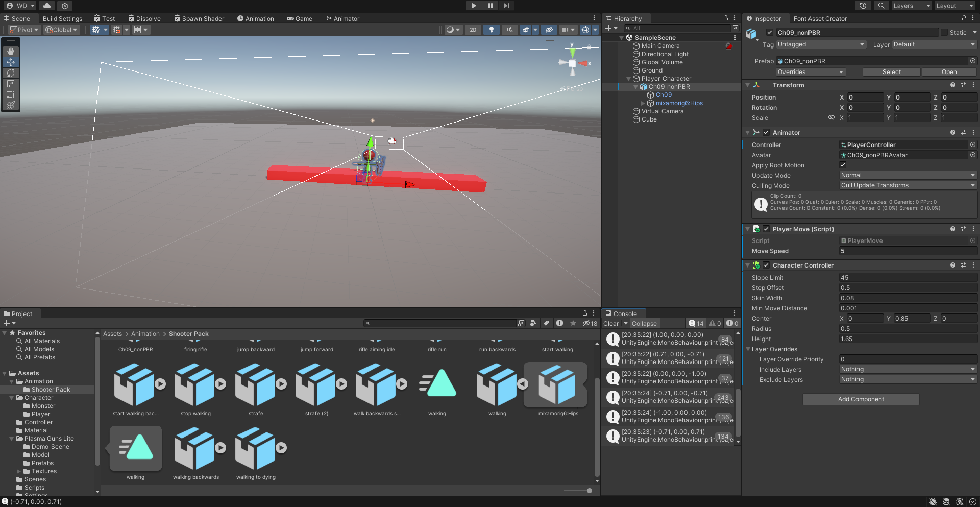Toggle Gizmos display in scene view
The width and height of the screenshot is (980, 507).
(x=585, y=30)
